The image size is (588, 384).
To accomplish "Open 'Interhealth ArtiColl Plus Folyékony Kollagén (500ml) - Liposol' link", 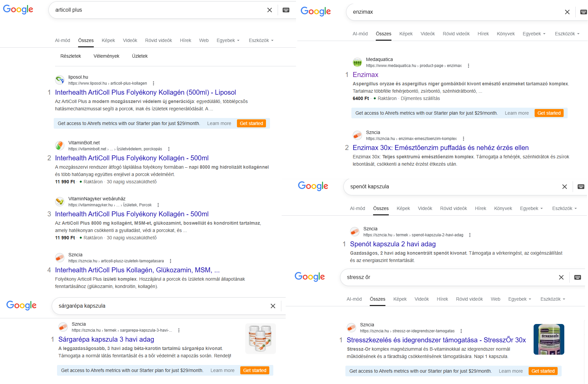I will [x=145, y=92].
